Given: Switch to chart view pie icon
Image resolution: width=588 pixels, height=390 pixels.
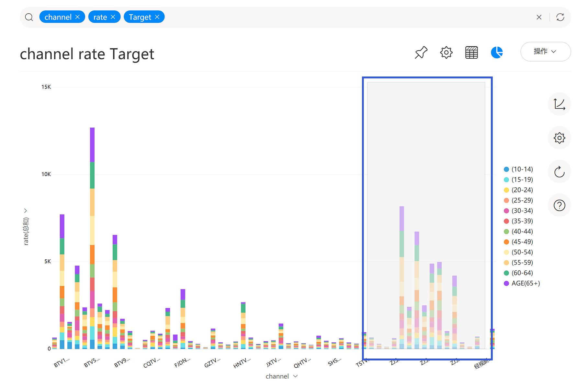Looking at the screenshot, I should point(497,52).
